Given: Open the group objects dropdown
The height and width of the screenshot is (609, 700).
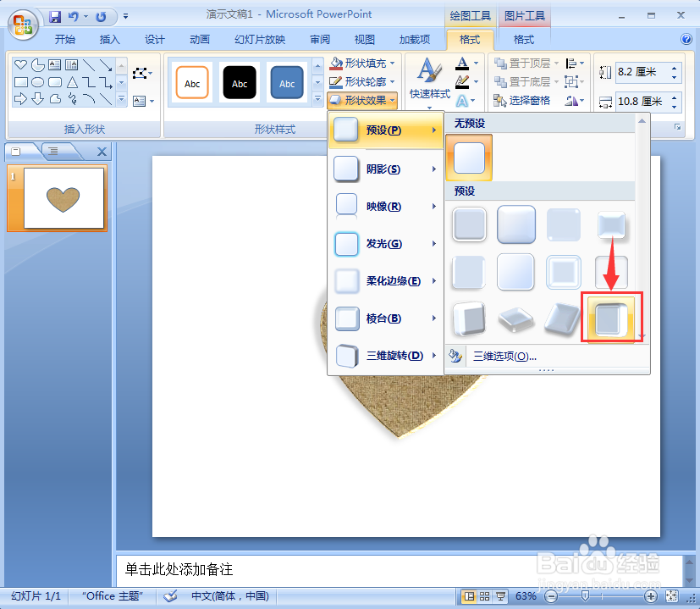Looking at the screenshot, I should 575,82.
